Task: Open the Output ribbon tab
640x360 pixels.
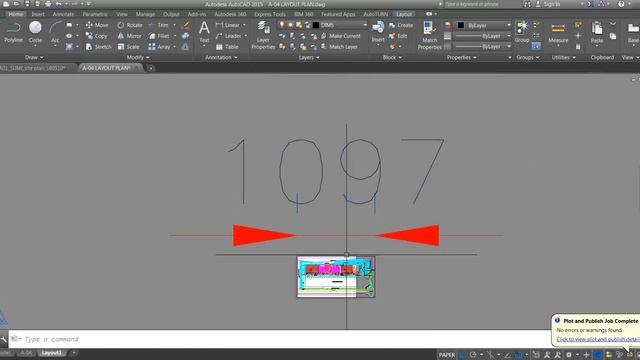Action: tap(171, 14)
